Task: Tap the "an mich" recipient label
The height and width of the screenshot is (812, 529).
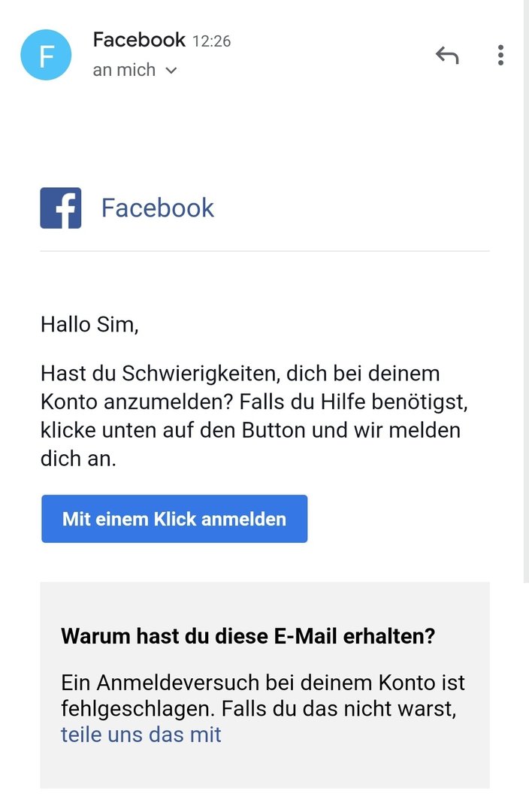Action: pos(124,69)
